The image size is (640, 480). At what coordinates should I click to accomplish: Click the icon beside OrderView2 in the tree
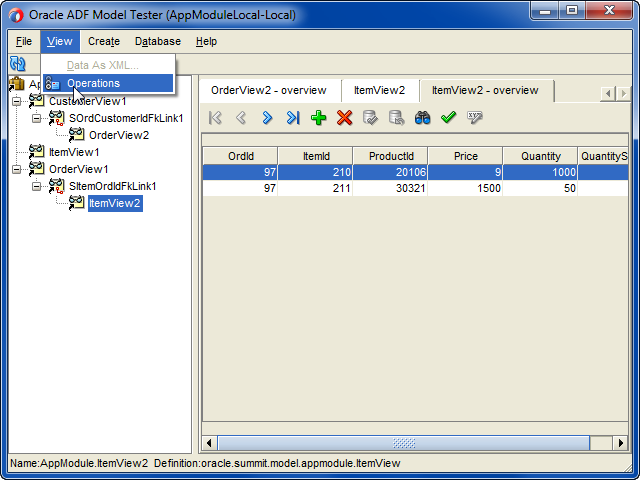point(76,135)
